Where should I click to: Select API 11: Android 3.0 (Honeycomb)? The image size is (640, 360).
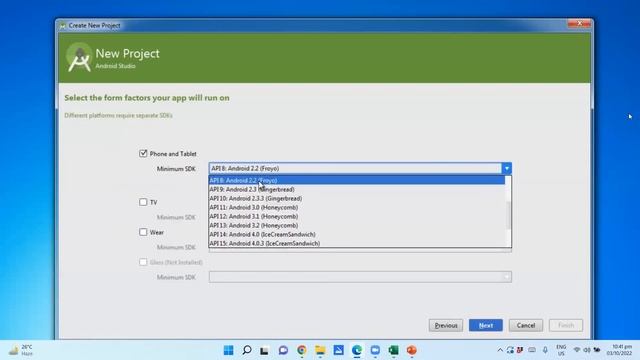[357, 207]
